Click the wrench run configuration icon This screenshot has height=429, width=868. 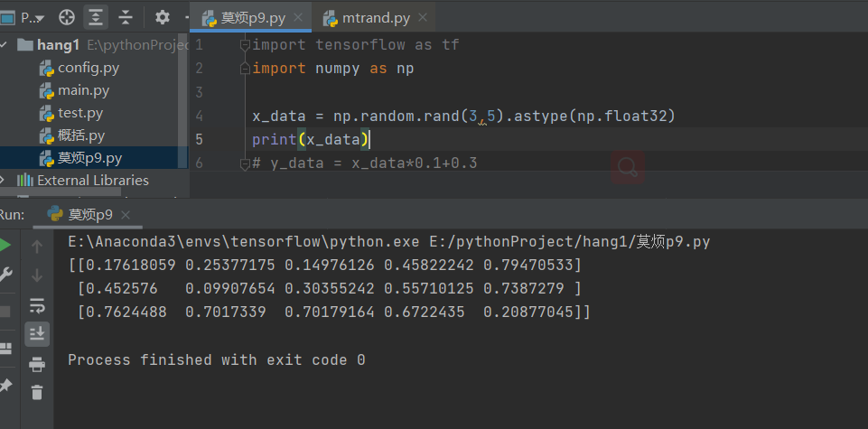[5, 275]
